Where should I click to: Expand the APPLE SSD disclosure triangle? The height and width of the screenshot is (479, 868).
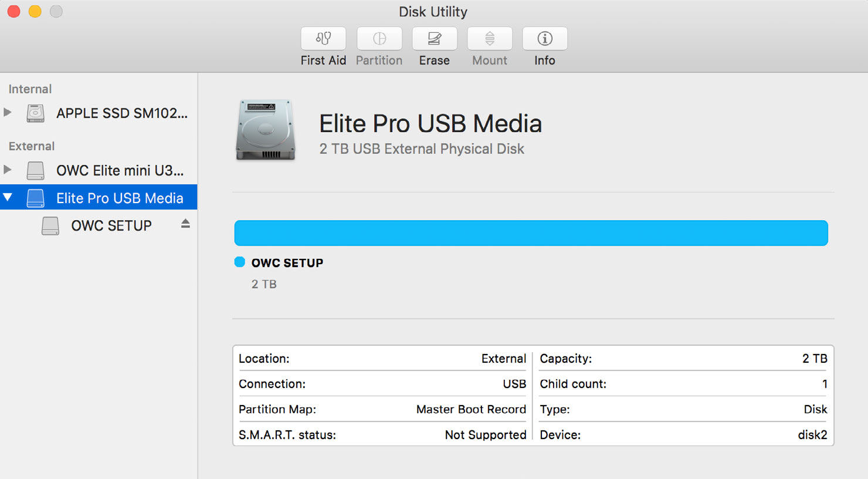(x=8, y=112)
